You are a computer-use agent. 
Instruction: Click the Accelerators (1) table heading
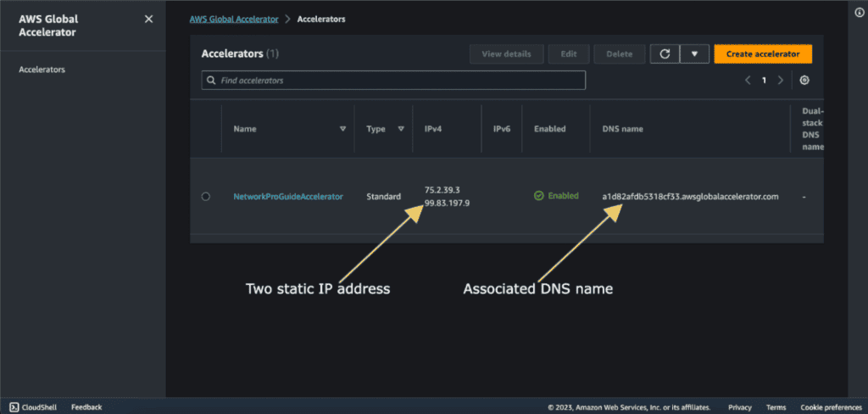(240, 53)
